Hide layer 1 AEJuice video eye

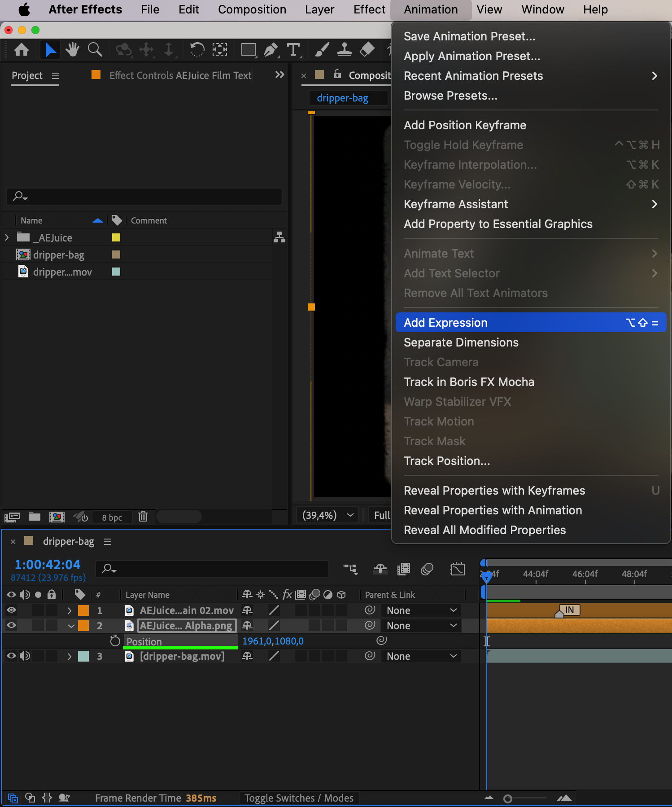click(x=12, y=610)
